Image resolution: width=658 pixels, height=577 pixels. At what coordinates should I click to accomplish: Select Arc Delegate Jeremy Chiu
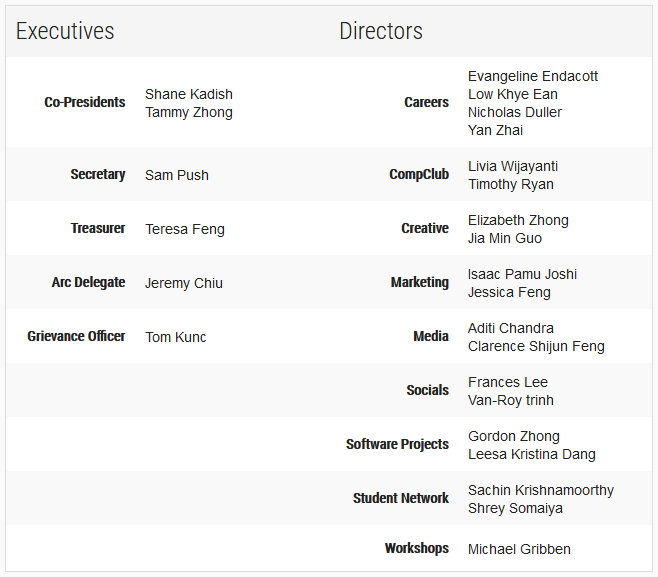pyautogui.click(x=184, y=283)
